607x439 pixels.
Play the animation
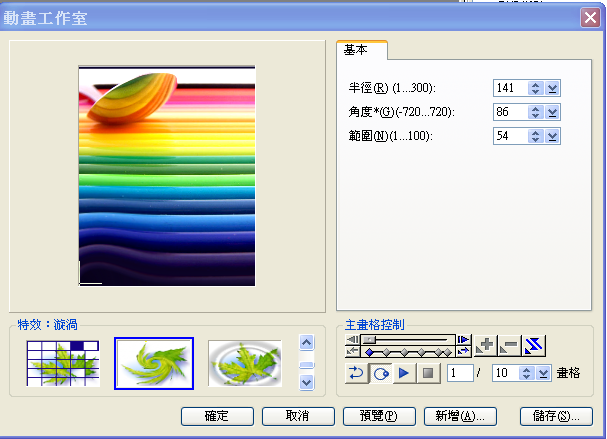[404, 373]
